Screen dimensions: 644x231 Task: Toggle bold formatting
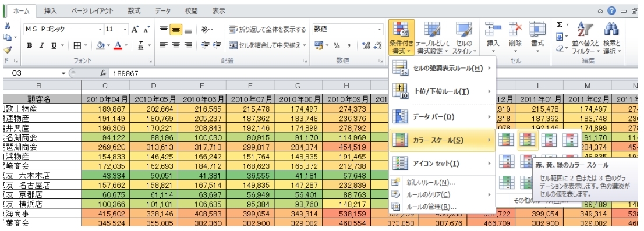click(30, 46)
